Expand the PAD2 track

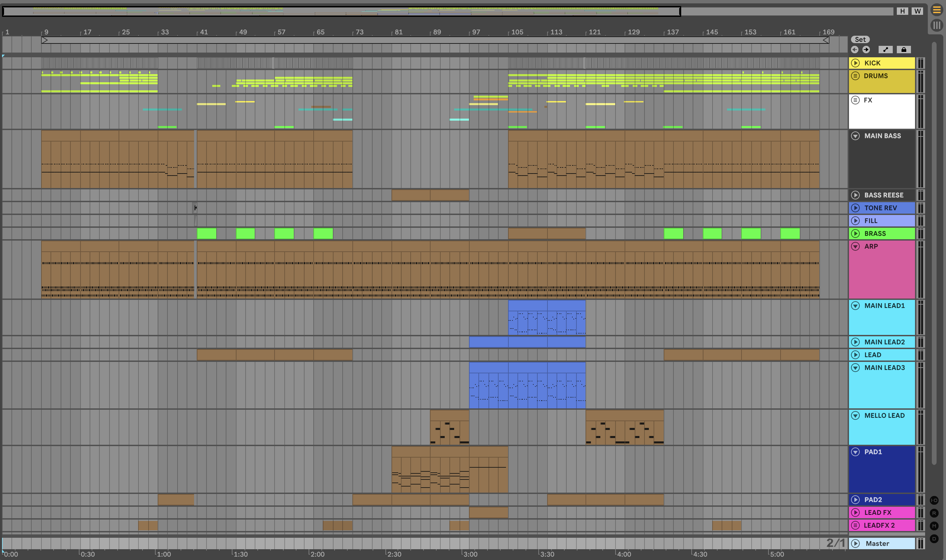[855, 500]
